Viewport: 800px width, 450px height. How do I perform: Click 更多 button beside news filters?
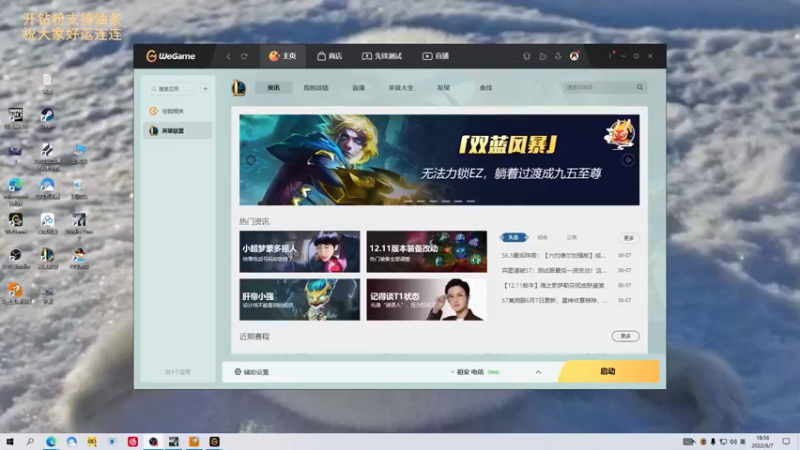click(629, 238)
